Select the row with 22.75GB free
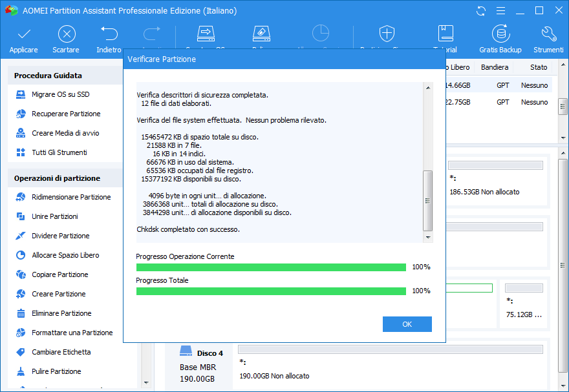 coord(499,102)
